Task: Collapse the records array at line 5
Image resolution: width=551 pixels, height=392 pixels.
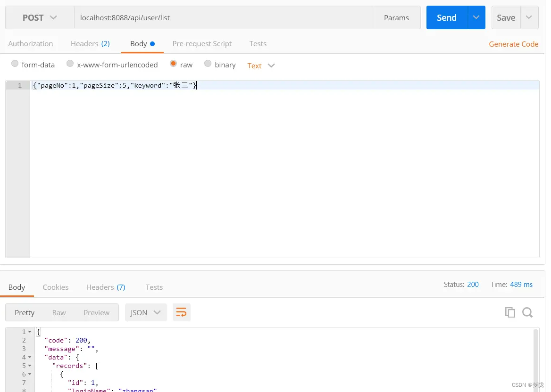Action: pos(30,366)
